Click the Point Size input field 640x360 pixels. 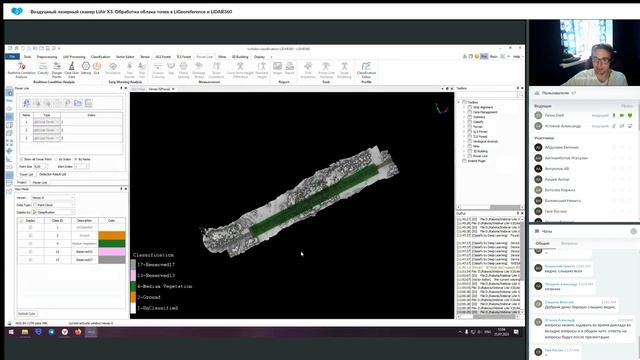click(x=40, y=167)
